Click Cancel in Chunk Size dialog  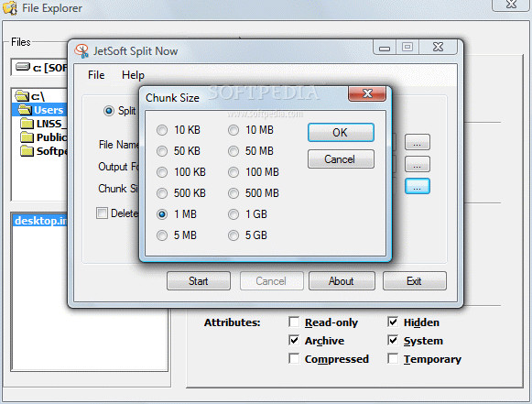click(x=341, y=158)
